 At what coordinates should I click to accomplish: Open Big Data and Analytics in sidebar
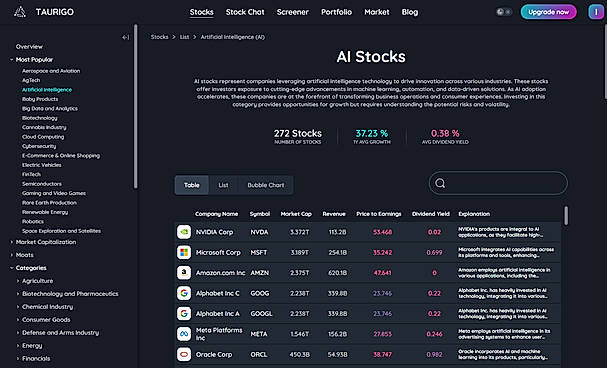click(50, 108)
